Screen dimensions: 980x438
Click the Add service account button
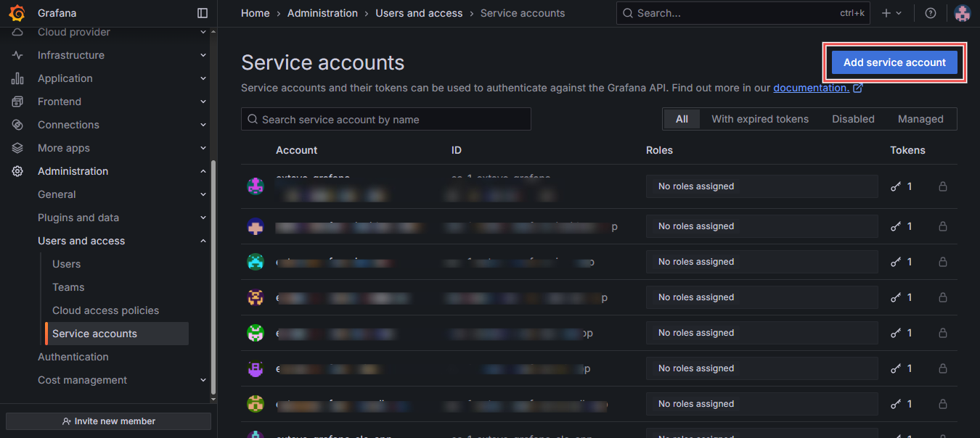coord(894,62)
